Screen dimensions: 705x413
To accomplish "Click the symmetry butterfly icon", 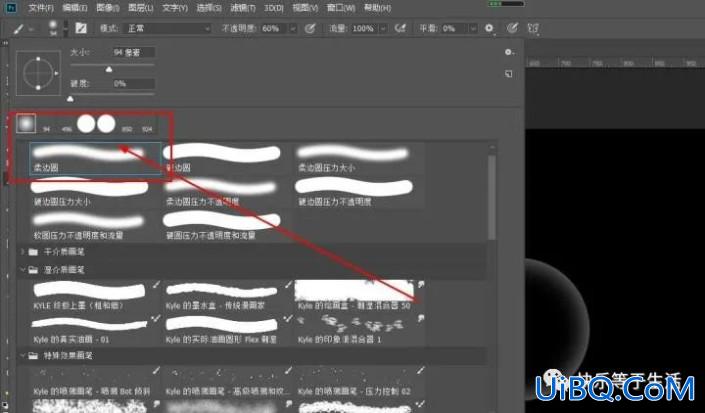I will pos(533,28).
